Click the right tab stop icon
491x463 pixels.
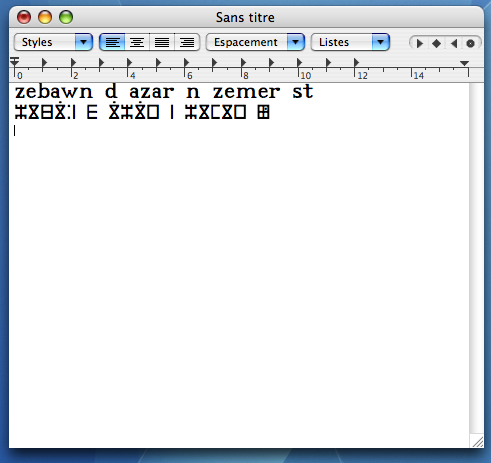pos(454,43)
